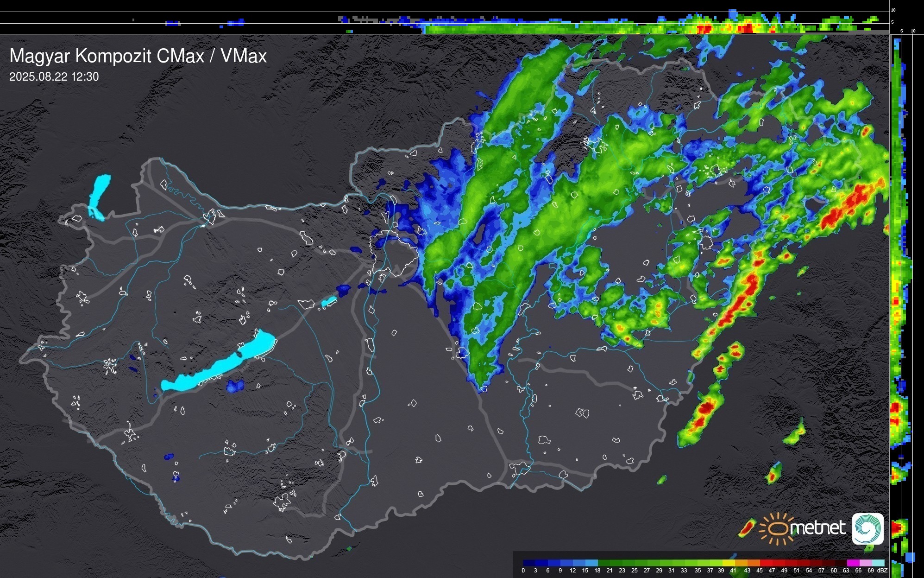Pick the light cyan 69 dBZ legend swatch
Image resolution: width=924 pixels, height=578 pixels.
point(878,563)
